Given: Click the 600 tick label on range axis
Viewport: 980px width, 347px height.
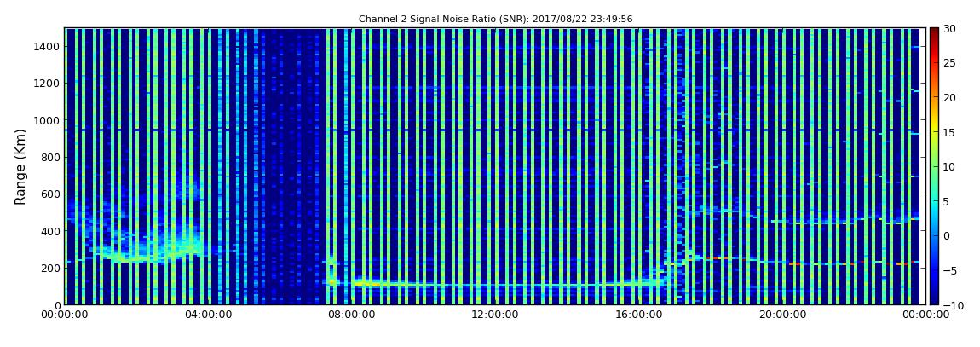Looking at the screenshot, I should click(x=49, y=194).
